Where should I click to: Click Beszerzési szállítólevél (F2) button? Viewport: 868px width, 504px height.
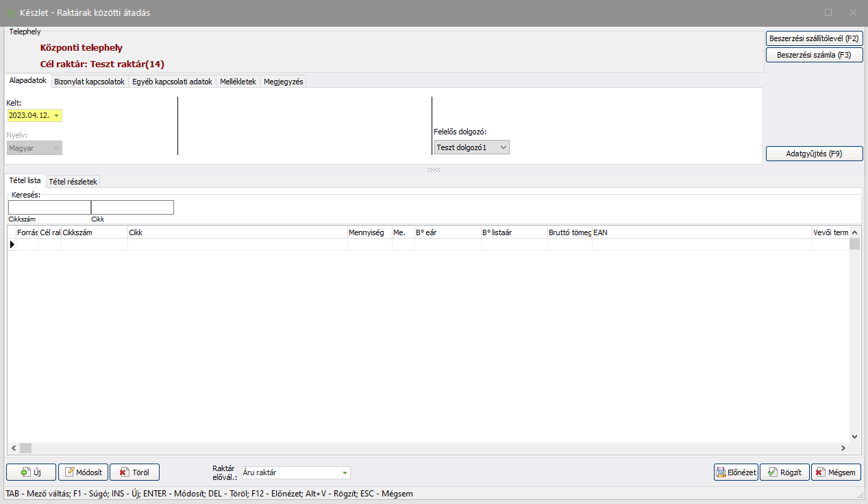[x=813, y=38]
